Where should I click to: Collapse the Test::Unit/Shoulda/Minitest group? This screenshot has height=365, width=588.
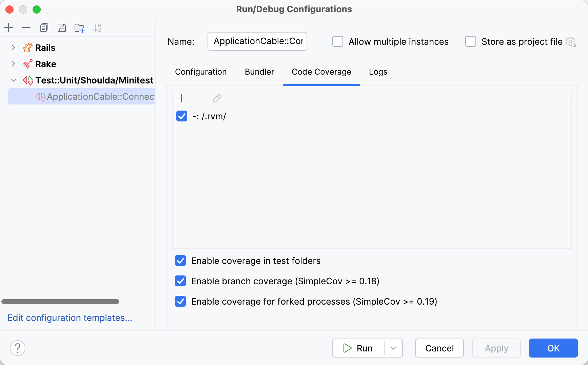click(x=13, y=80)
